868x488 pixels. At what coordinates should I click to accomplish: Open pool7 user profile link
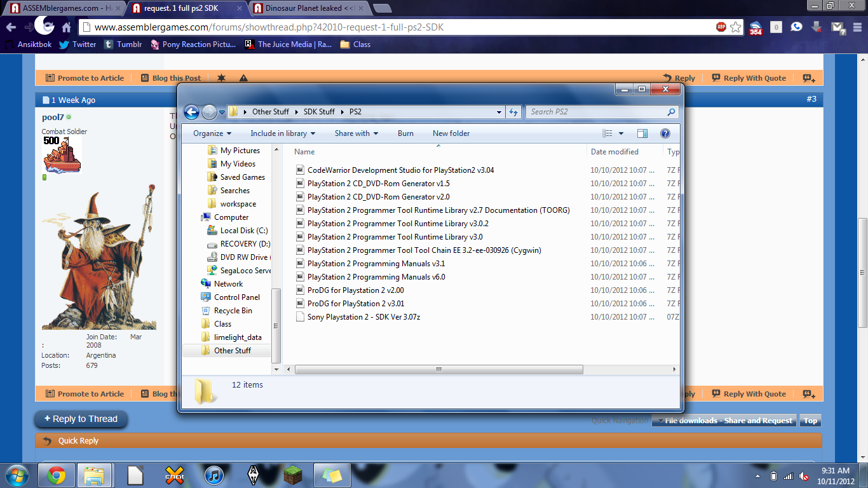point(53,118)
